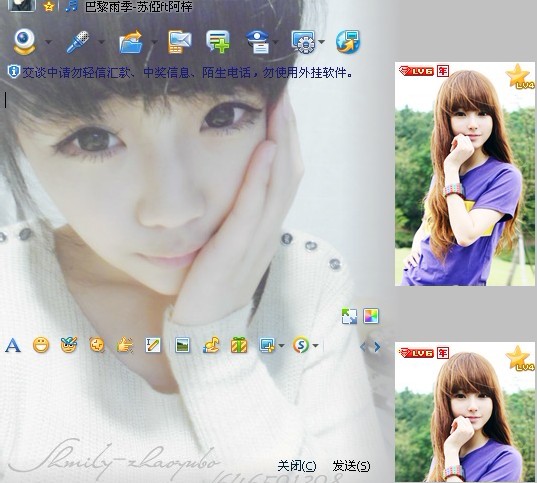
Task: Click the 关闭(C) close button
Action: point(297,466)
